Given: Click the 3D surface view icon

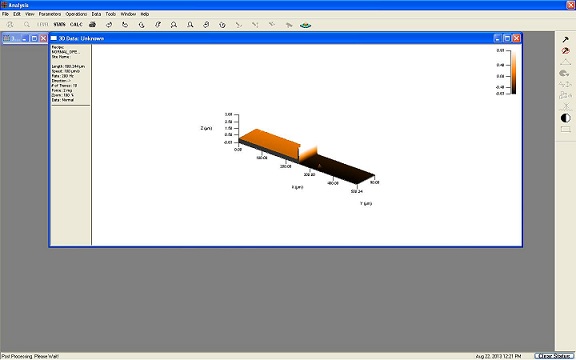Looking at the screenshot, I should click(306, 25).
